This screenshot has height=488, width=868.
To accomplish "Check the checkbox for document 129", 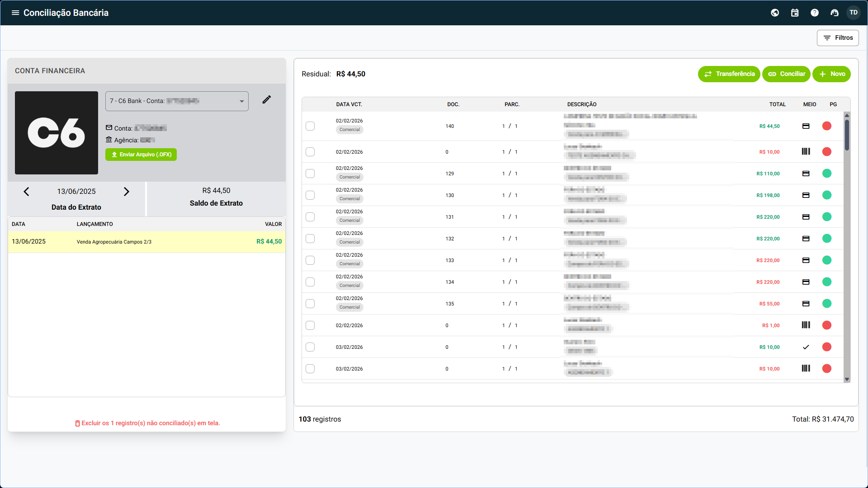I will coord(310,174).
